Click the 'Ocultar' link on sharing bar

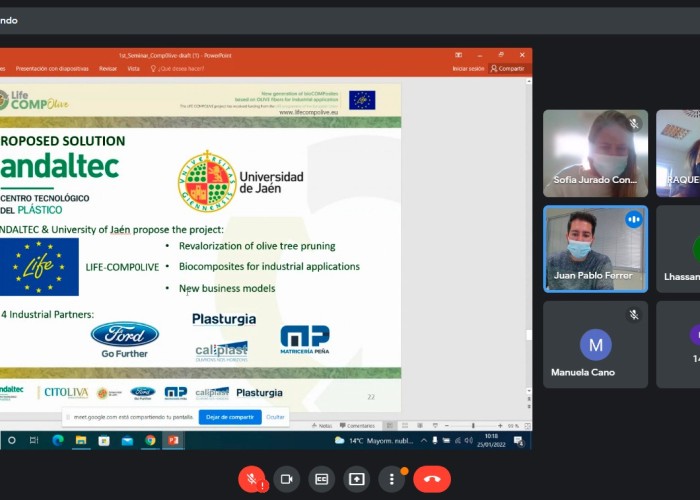(x=275, y=417)
